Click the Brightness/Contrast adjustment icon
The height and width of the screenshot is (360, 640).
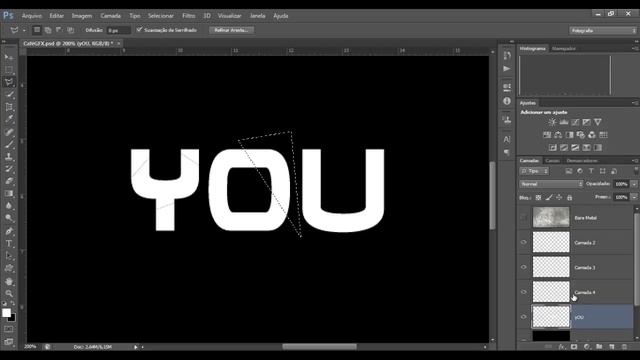coord(552,122)
